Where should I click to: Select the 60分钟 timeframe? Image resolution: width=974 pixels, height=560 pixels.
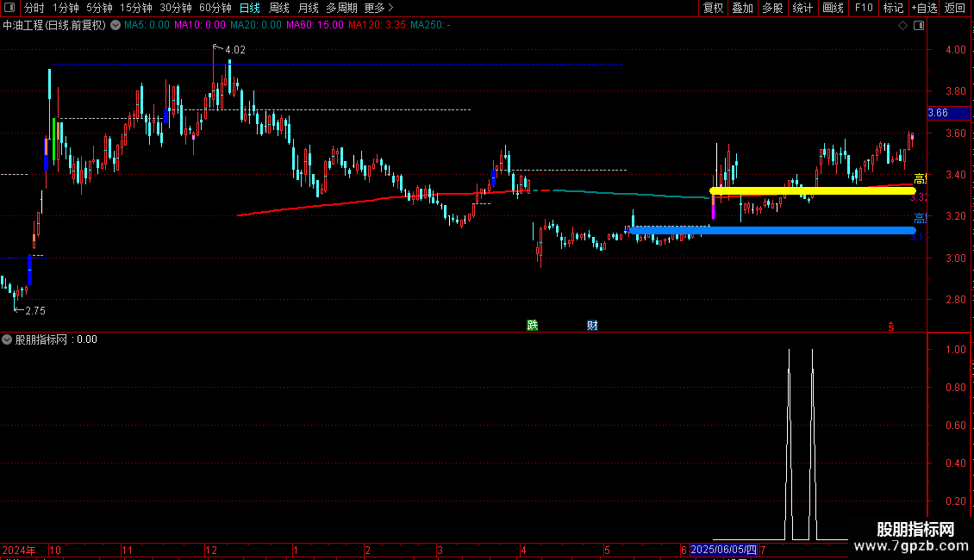(215, 8)
